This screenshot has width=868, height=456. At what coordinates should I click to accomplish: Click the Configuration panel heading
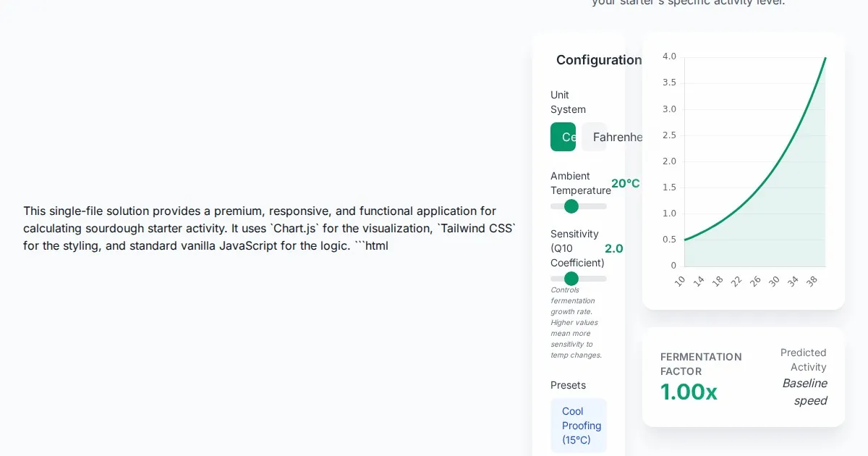point(598,60)
